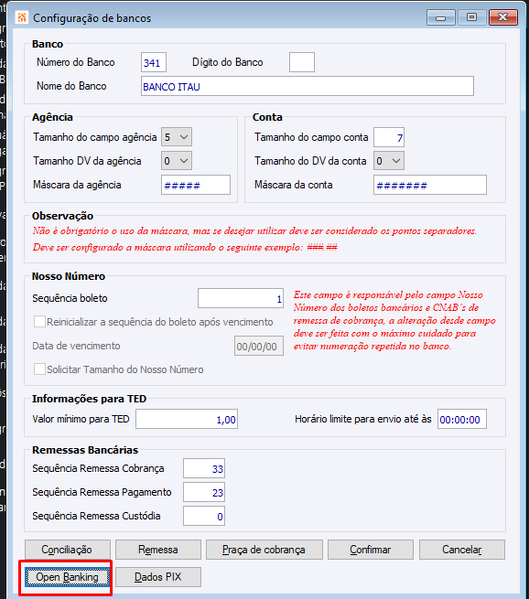
Task: Click the Cancelar button
Action: point(462,550)
